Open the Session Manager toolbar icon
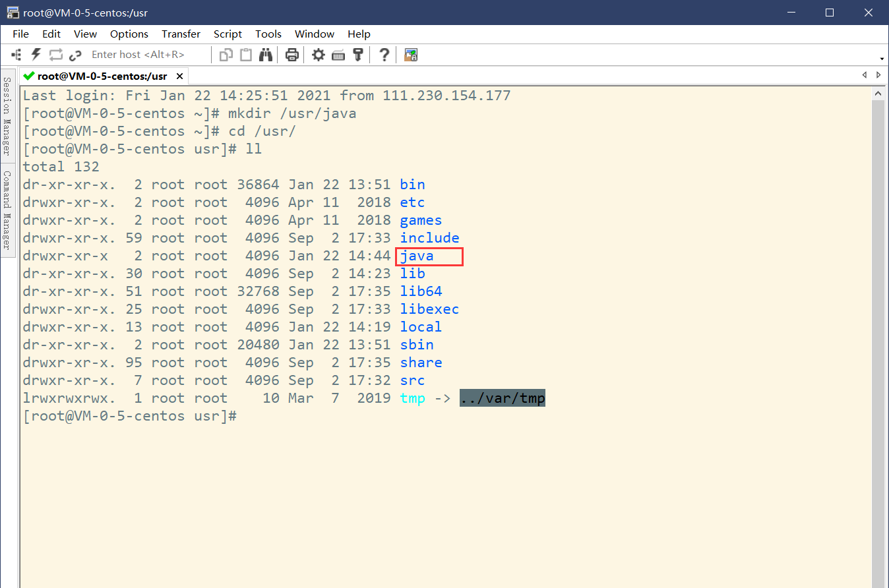The height and width of the screenshot is (588, 889). (17, 55)
